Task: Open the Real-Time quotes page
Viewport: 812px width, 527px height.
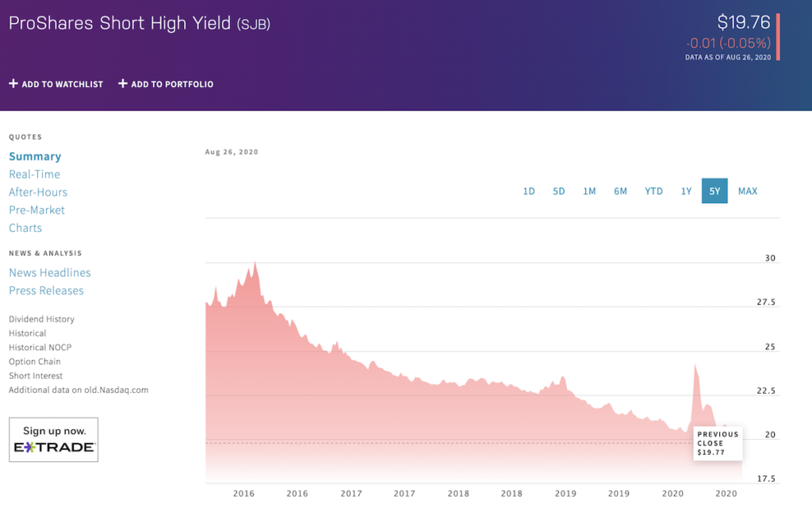Action: pyautogui.click(x=34, y=175)
